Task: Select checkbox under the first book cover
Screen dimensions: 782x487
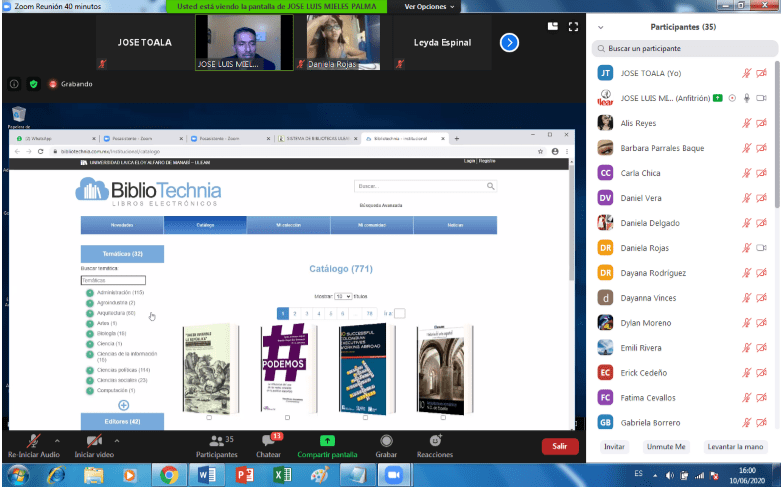Action: 209,418
